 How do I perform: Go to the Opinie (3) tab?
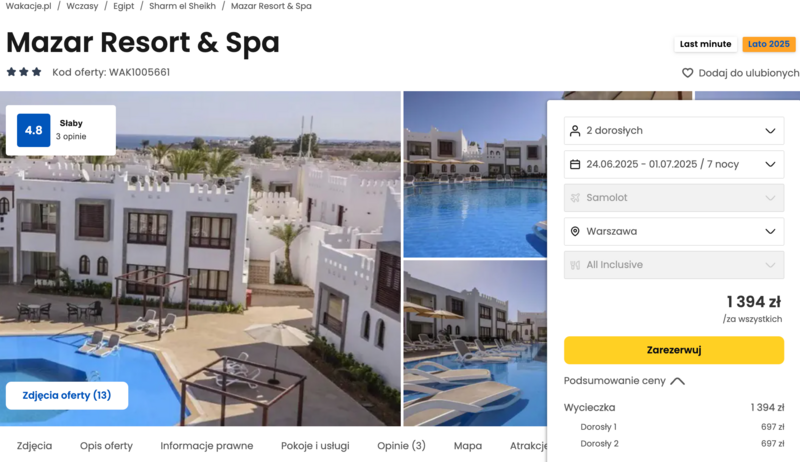click(401, 446)
